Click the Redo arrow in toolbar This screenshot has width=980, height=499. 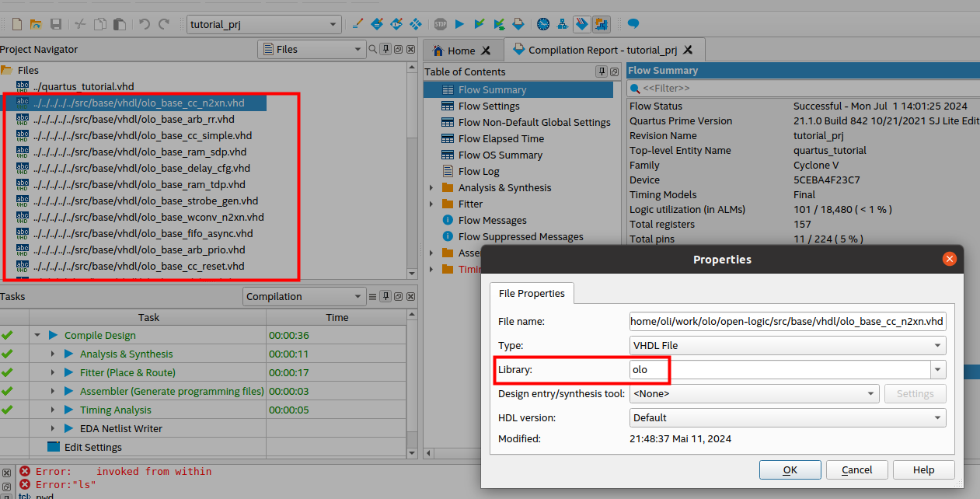click(x=164, y=24)
